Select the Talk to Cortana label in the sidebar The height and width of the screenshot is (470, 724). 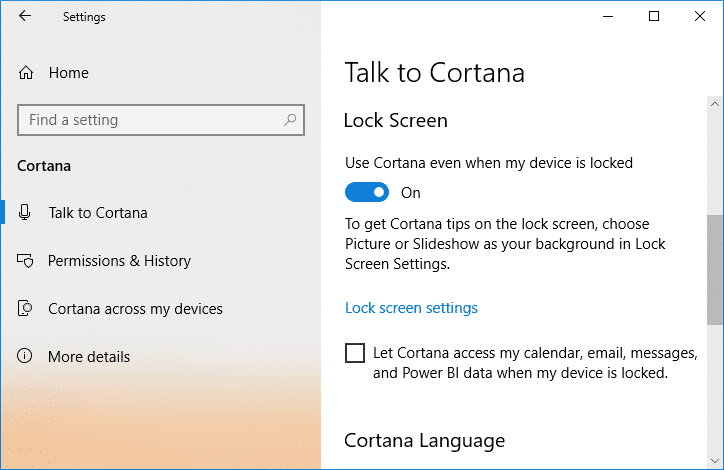[x=98, y=213]
